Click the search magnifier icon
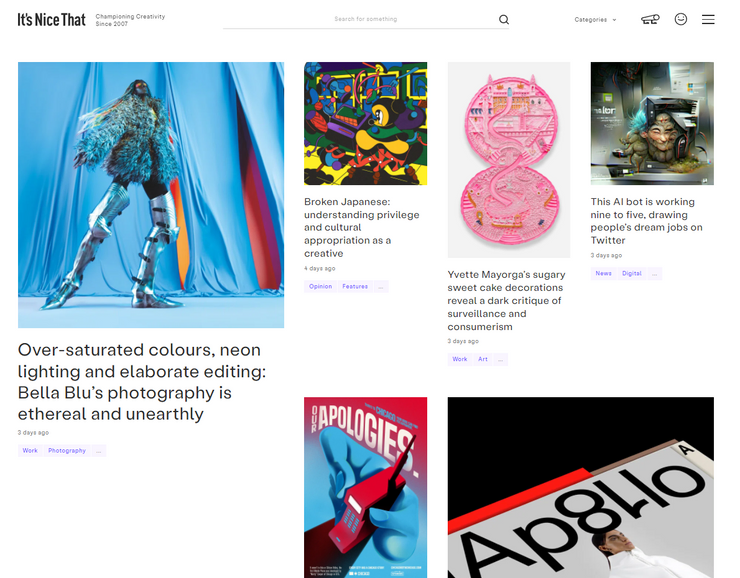Image resolution: width=740 pixels, height=578 pixels. click(504, 19)
